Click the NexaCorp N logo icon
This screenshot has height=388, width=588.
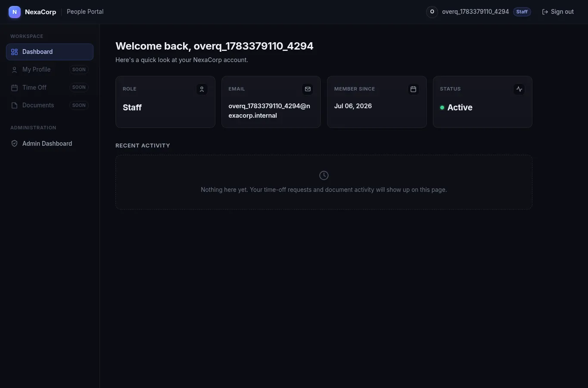pyautogui.click(x=15, y=12)
